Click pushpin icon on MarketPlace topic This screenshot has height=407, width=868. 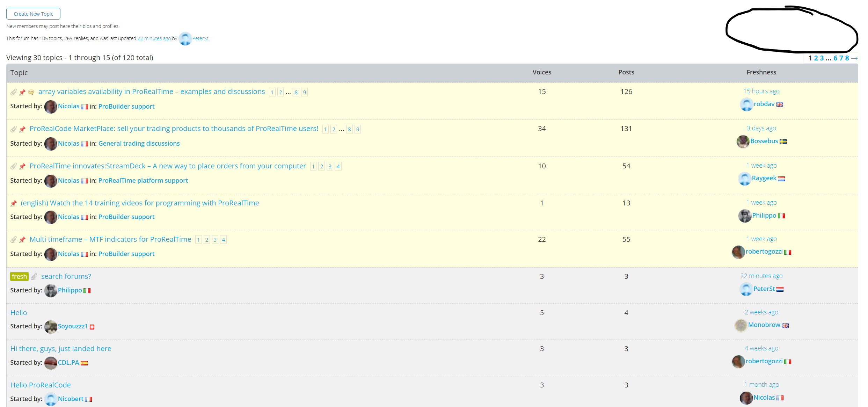(x=22, y=129)
